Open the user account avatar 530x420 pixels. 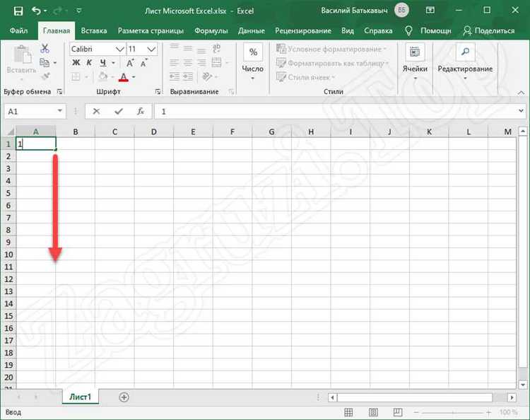[401, 10]
